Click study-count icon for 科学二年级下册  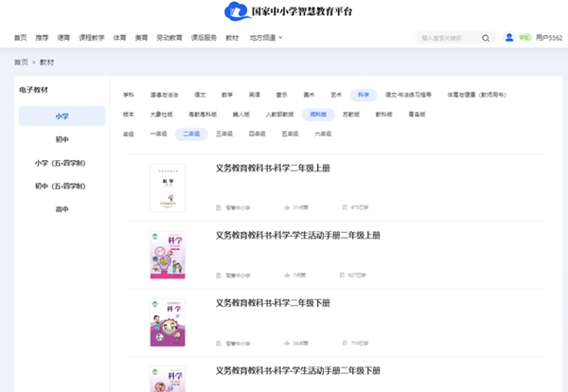[345, 343]
